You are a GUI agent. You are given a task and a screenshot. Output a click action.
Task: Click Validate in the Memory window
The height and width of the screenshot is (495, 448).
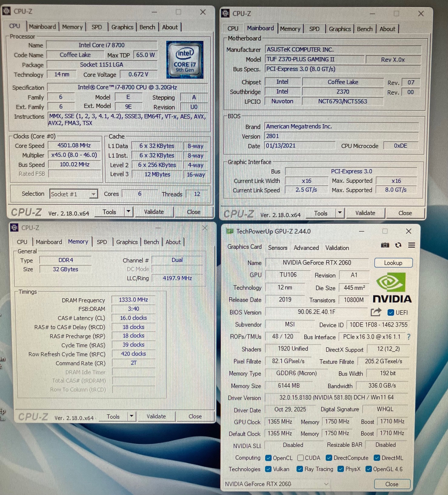point(156,416)
